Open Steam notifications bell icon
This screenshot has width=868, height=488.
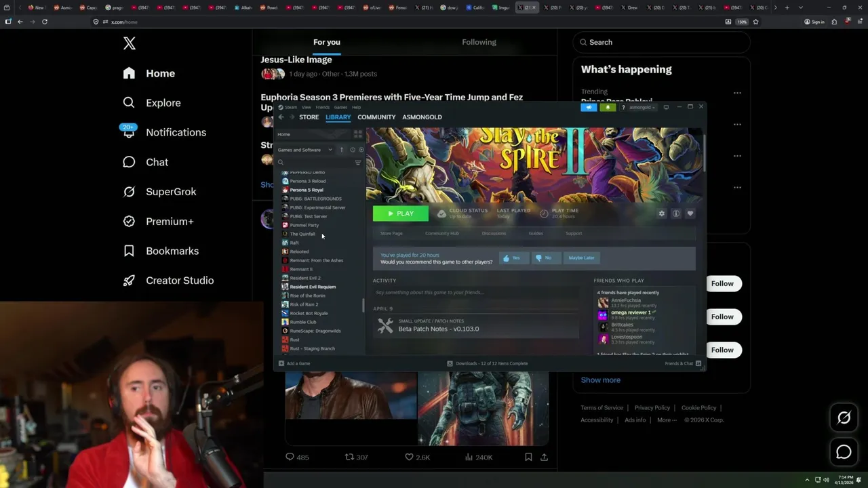pos(608,107)
